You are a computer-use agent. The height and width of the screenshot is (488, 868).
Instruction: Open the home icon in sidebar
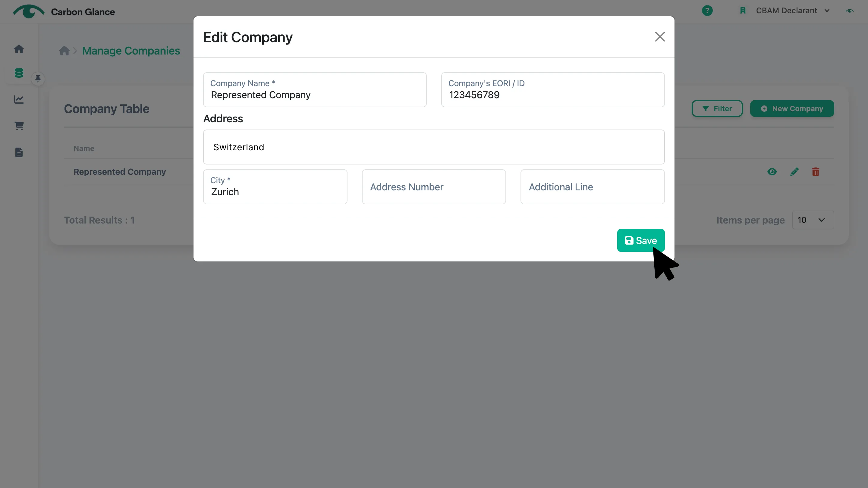tap(19, 49)
